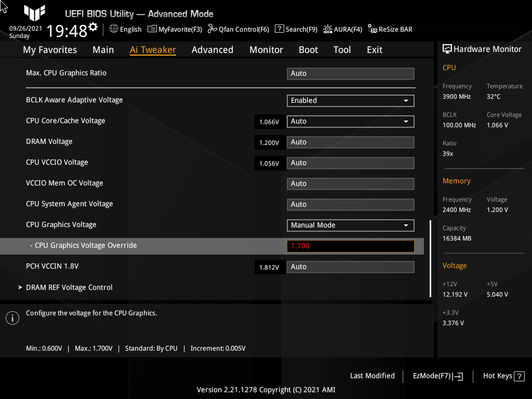Screen dimensions: 532x399
Task: Click the Last Modified button
Action: (372, 376)
